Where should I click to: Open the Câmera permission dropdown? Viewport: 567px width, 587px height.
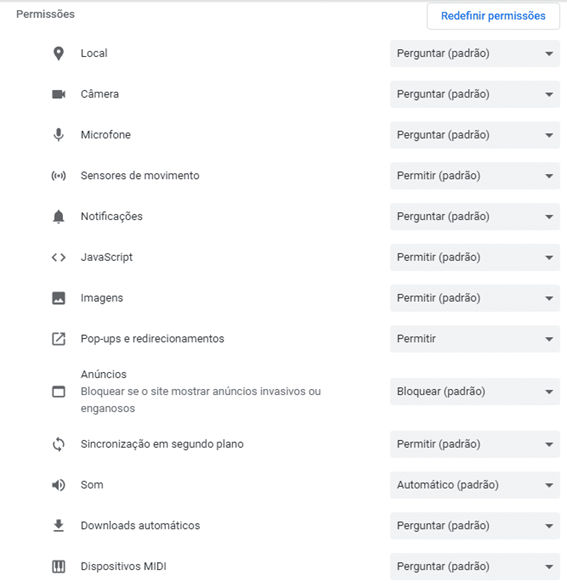pyautogui.click(x=475, y=94)
